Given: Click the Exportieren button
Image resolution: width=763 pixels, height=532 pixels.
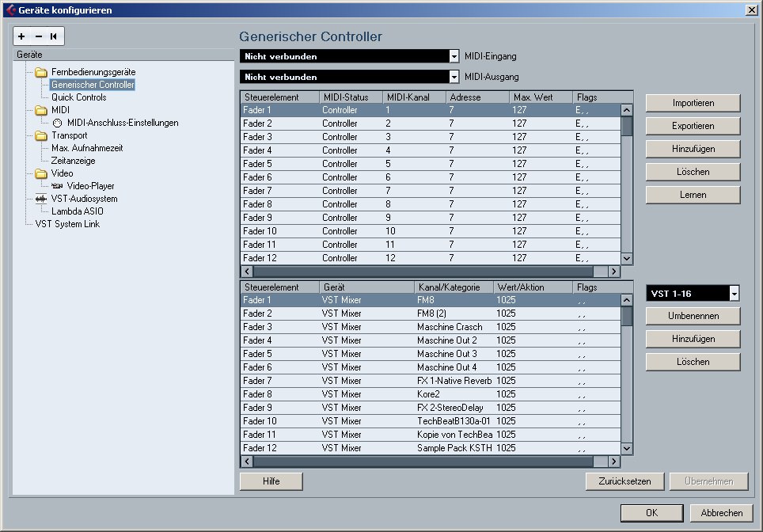Looking at the screenshot, I should [693, 126].
